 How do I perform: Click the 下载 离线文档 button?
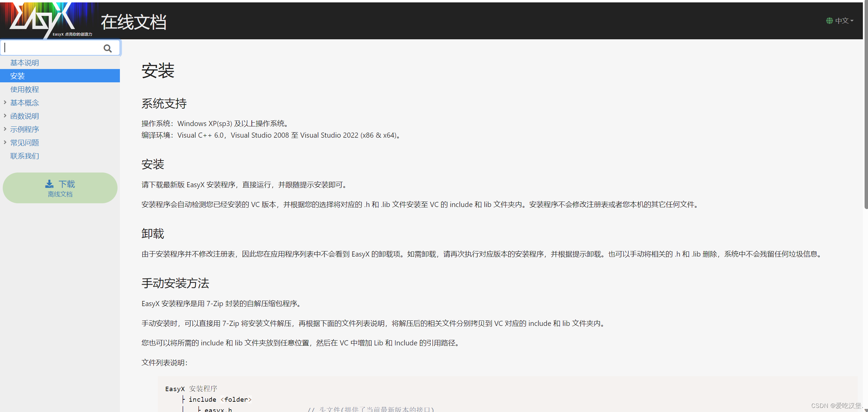click(60, 188)
